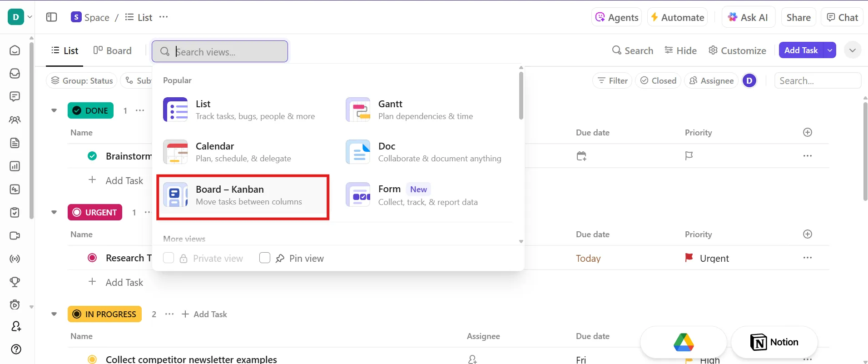
Task: Open Docs icon in the sidebar
Action: point(15,143)
